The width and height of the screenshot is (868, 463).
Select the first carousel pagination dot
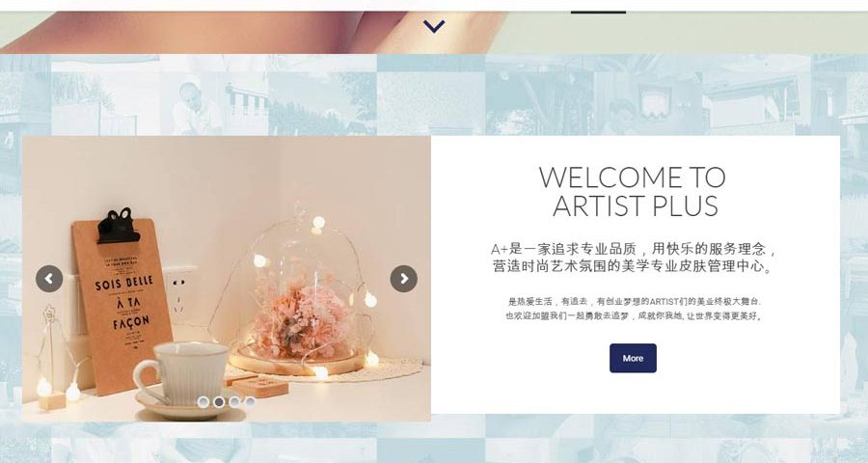pyautogui.click(x=203, y=402)
